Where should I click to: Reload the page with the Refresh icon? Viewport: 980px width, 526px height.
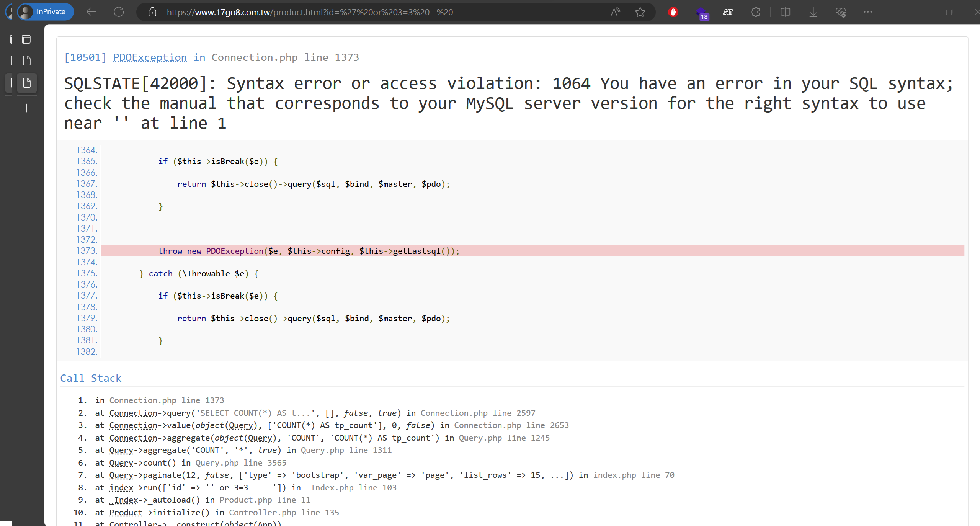(x=119, y=12)
